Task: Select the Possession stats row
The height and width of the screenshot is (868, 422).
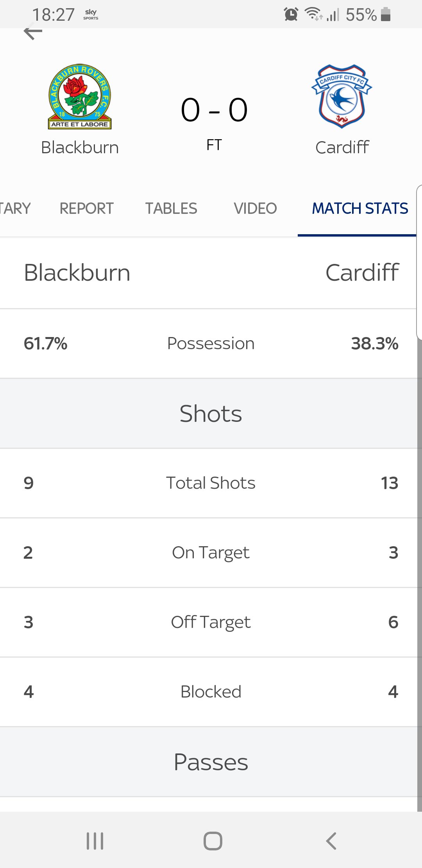Action: 211,343
